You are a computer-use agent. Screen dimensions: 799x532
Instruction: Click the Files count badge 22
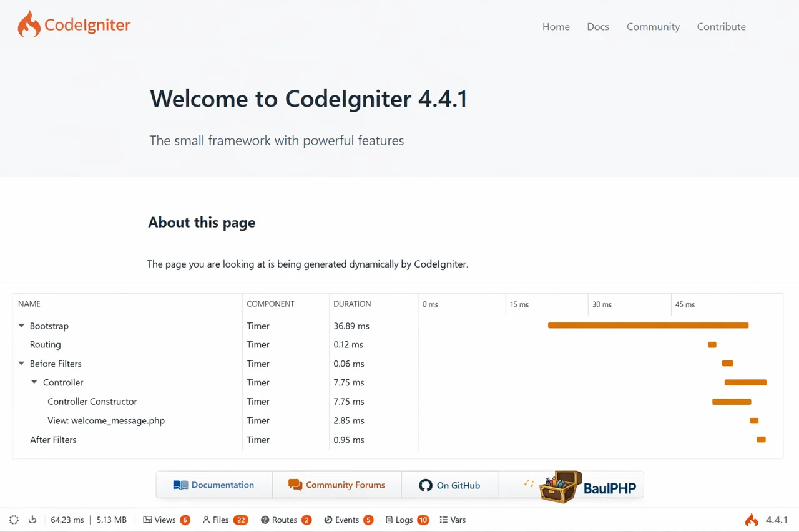pyautogui.click(x=241, y=520)
